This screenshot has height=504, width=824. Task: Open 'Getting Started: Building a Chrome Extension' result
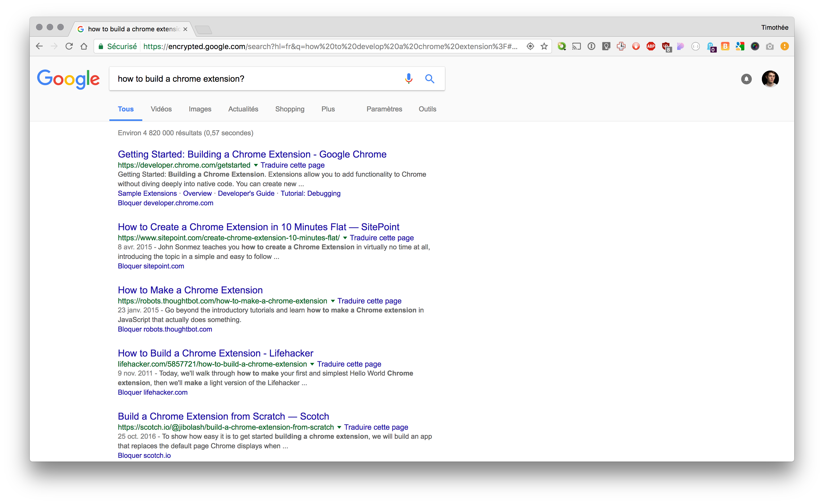pyautogui.click(x=252, y=154)
